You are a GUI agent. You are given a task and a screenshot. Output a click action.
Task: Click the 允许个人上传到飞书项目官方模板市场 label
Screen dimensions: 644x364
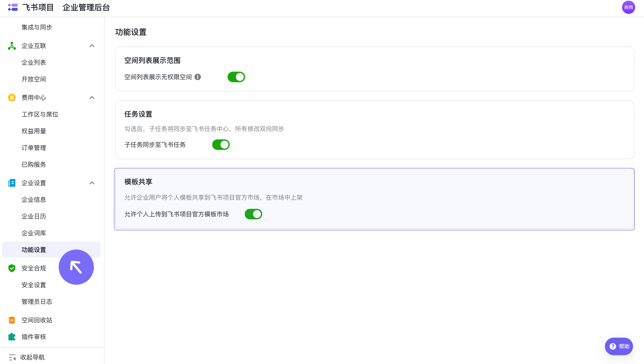pos(177,214)
